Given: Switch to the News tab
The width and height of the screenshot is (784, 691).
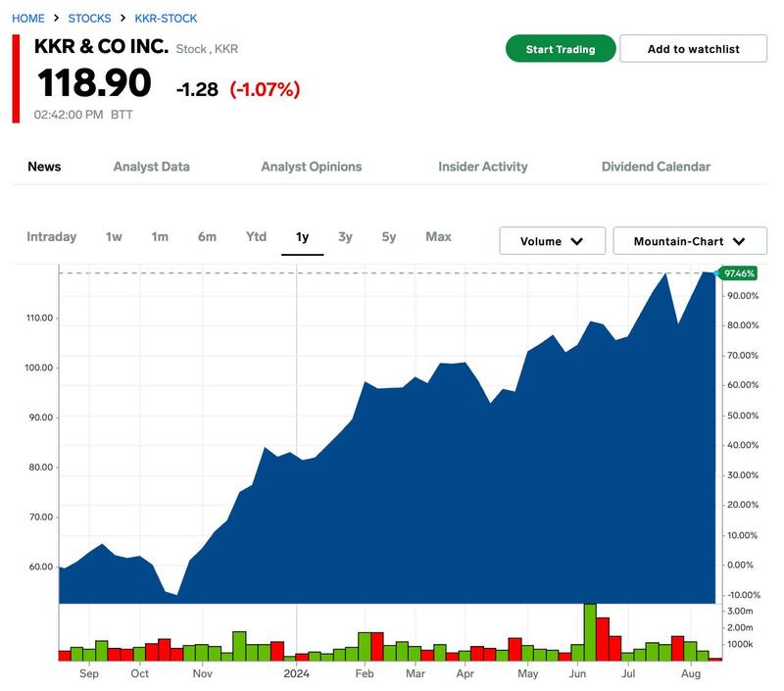Looking at the screenshot, I should [44, 167].
